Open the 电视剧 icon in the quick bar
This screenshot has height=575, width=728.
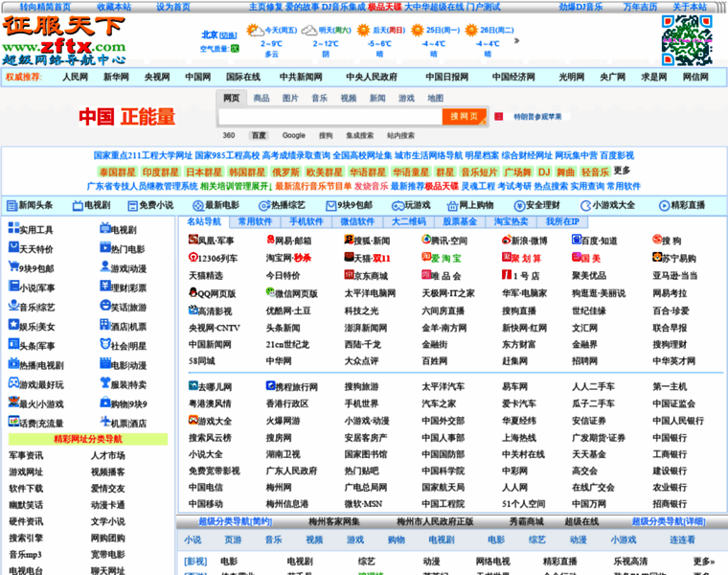coord(78,205)
